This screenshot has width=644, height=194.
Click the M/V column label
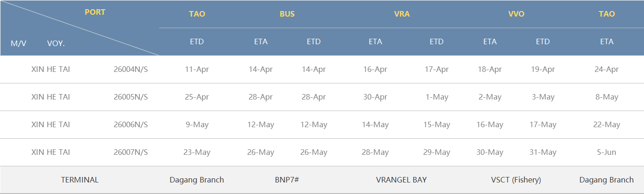coord(18,43)
